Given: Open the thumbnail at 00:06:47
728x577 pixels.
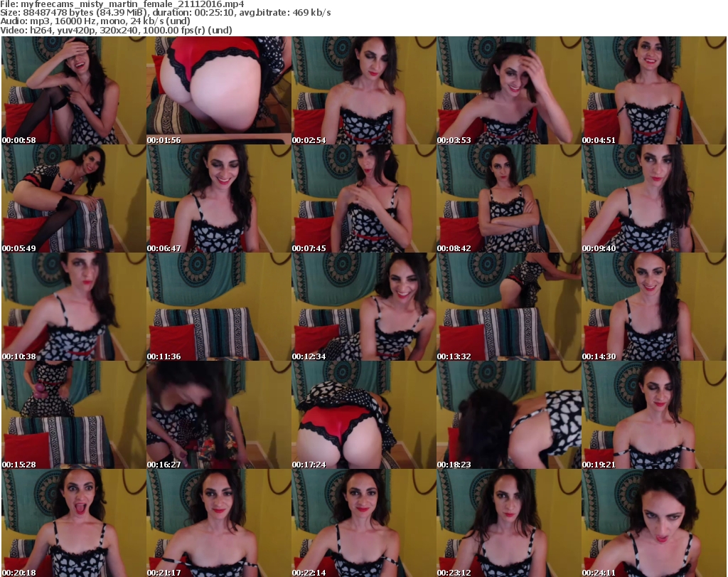Looking at the screenshot, I should [219, 198].
